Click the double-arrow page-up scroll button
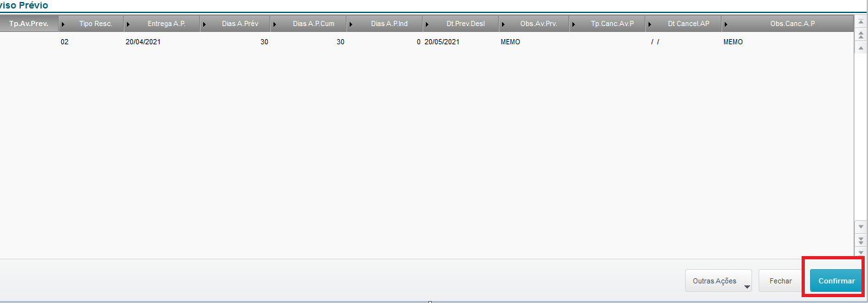Image resolution: width=868 pixels, height=303 pixels. click(x=861, y=35)
